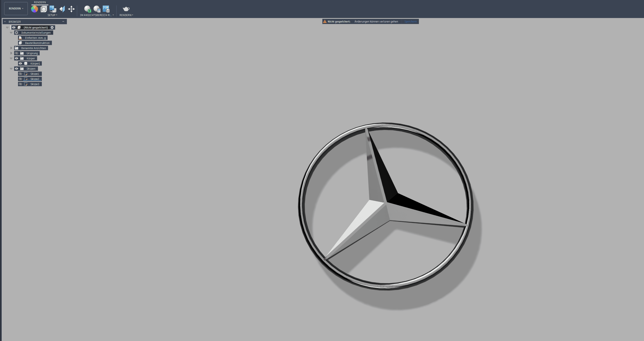Hide the Skizzen folder via its eye
Viewport: 644px width, 341px height.
pyautogui.click(x=17, y=69)
